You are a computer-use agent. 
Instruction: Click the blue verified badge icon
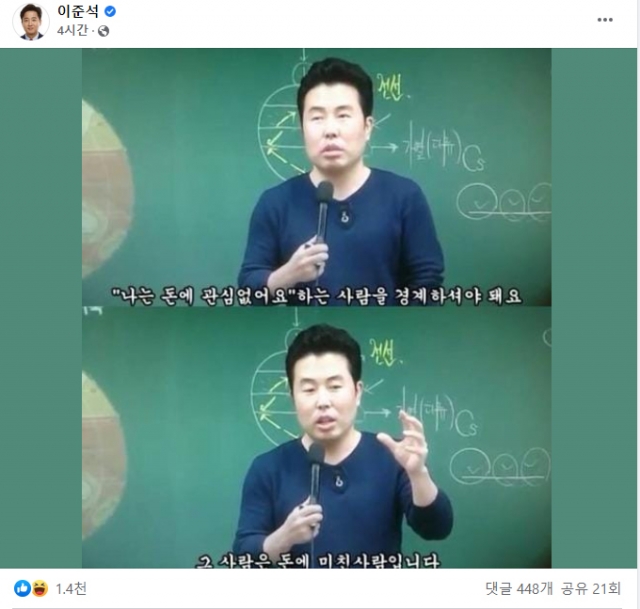click(x=110, y=11)
